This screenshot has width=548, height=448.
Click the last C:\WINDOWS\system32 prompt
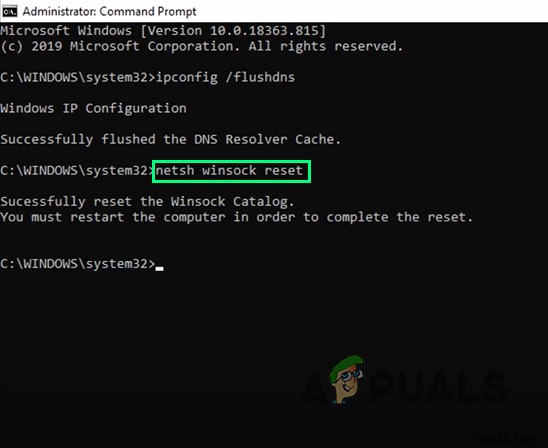(x=78, y=264)
